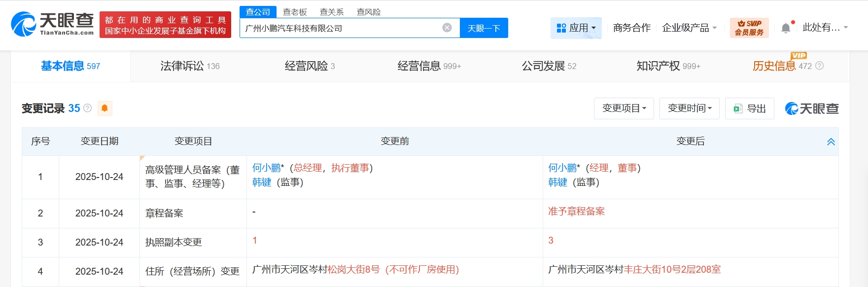Expand the user account menu 此处有…
Image resolution: width=868 pixels, height=287 pixels.
point(825,28)
